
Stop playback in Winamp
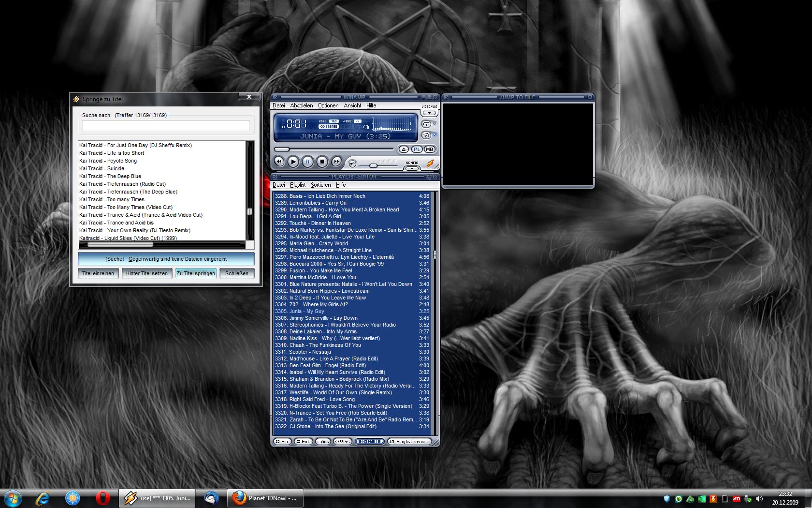click(x=322, y=162)
